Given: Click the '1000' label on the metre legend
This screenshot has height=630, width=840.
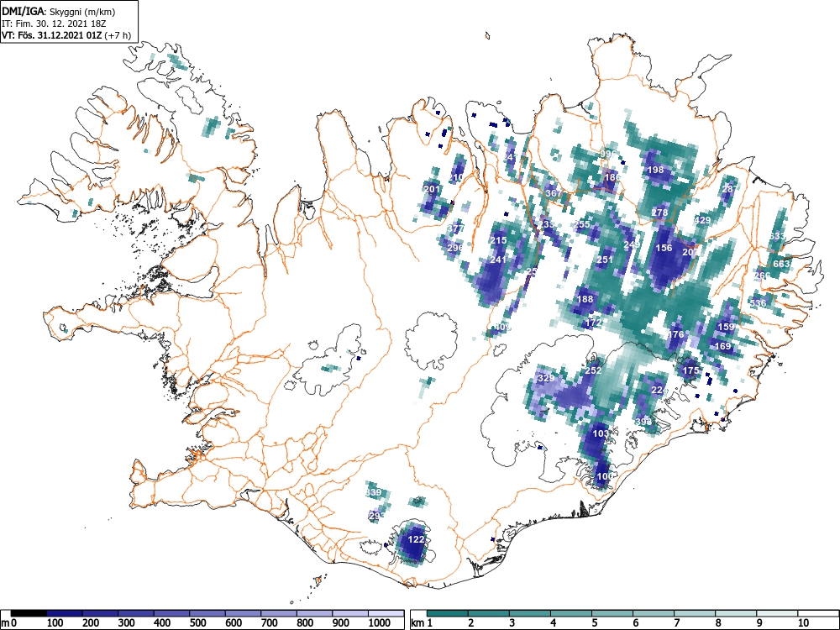Looking at the screenshot, I should [380, 623].
